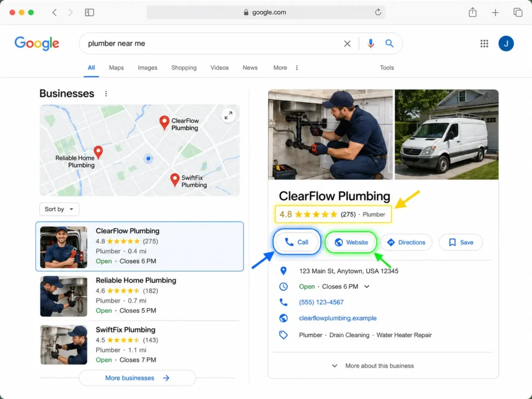This screenshot has width=532, height=399.
Task: Click the phone icon beside (555) 123-4567
Action: click(x=283, y=302)
